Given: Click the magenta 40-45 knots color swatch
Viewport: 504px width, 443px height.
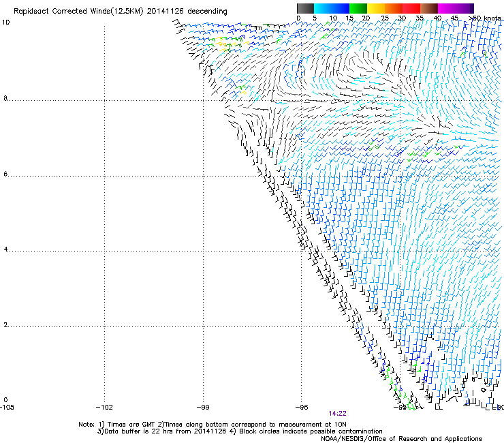Looking at the screenshot, I should click(447, 8).
